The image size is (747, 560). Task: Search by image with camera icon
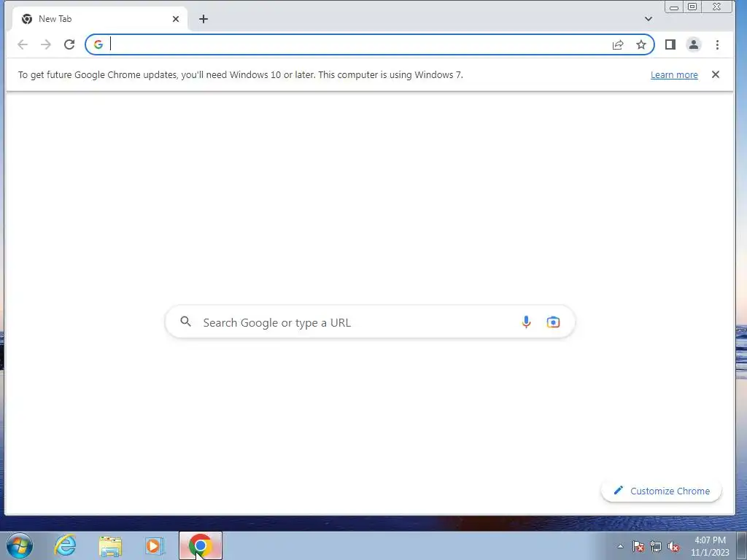point(553,322)
